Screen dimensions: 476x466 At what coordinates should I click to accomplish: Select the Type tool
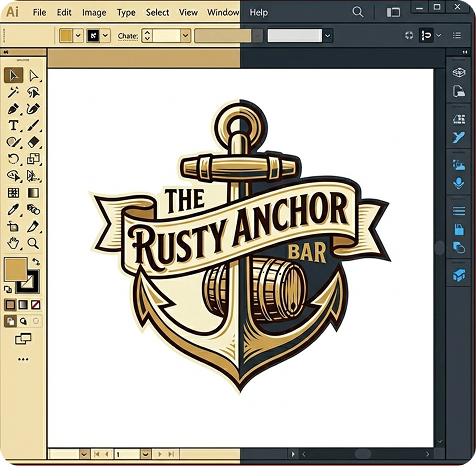[13, 125]
